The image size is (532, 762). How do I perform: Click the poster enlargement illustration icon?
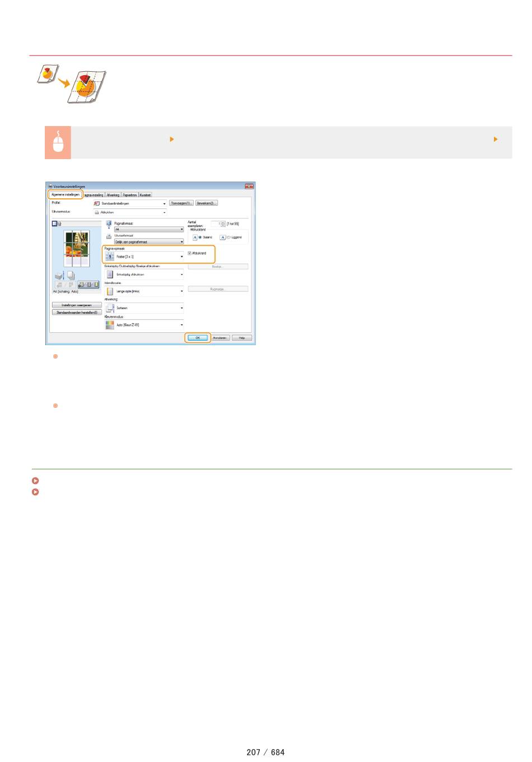(71, 84)
